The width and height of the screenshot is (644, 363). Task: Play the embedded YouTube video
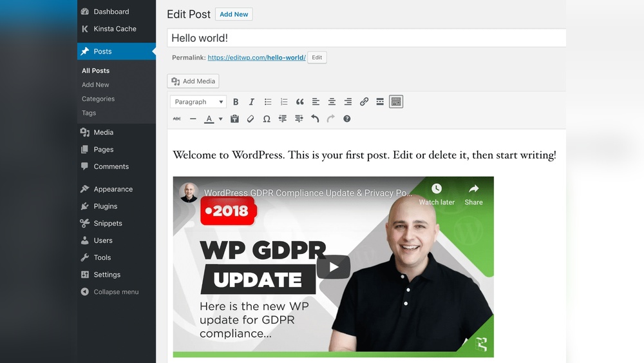(333, 267)
